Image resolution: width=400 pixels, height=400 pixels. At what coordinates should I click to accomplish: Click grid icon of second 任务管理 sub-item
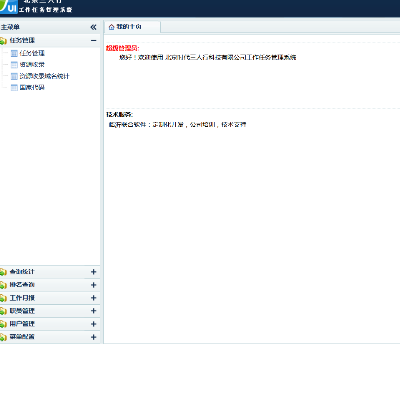point(14,65)
